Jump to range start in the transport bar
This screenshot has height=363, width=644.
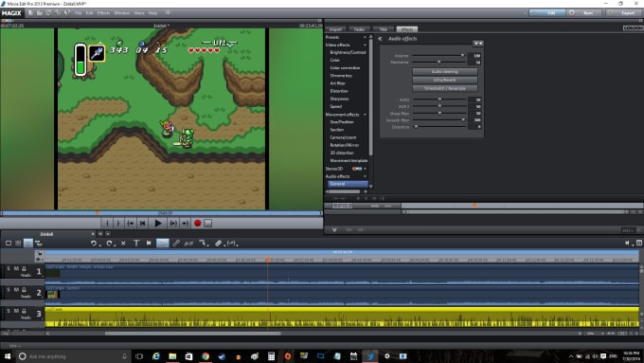[x=130, y=224]
